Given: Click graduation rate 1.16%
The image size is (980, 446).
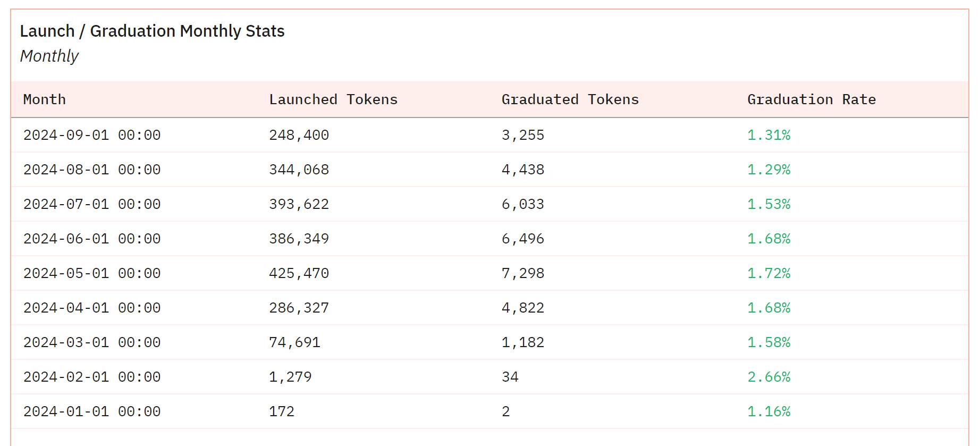Looking at the screenshot, I should pos(769,411).
